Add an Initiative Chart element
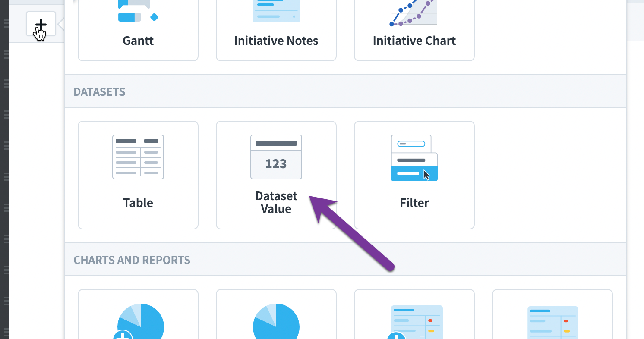 (x=414, y=30)
